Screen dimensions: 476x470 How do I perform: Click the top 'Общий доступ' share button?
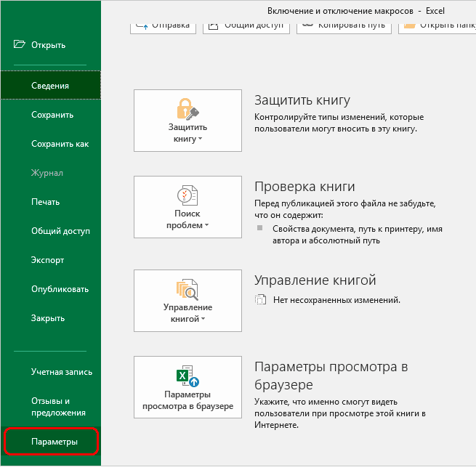click(246, 28)
